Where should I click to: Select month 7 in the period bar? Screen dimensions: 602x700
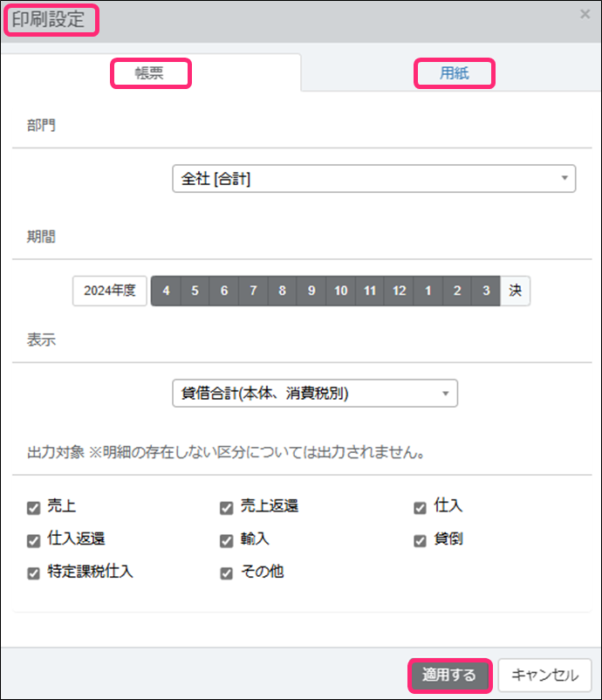(253, 291)
